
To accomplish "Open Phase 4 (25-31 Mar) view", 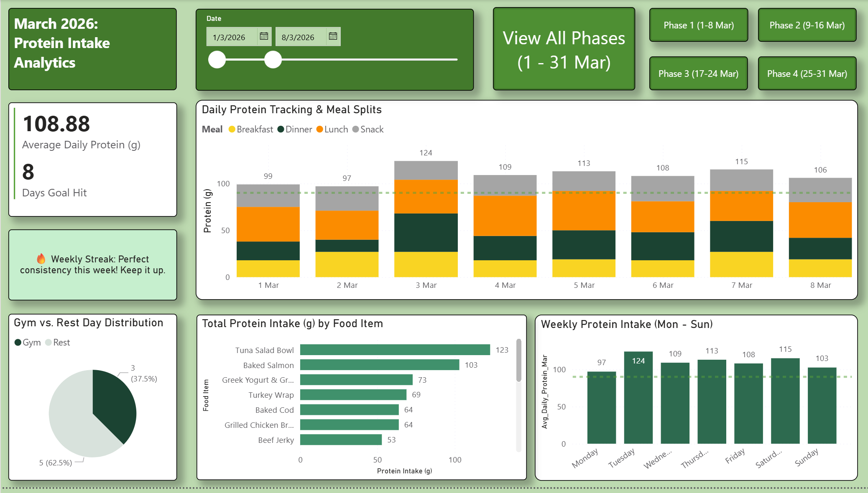I will click(807, 74).
